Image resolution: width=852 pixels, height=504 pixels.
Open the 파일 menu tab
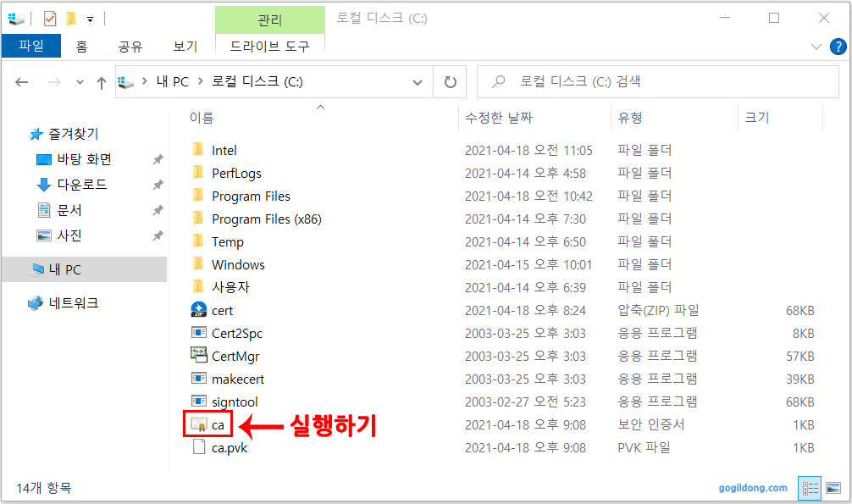point(31,46)
